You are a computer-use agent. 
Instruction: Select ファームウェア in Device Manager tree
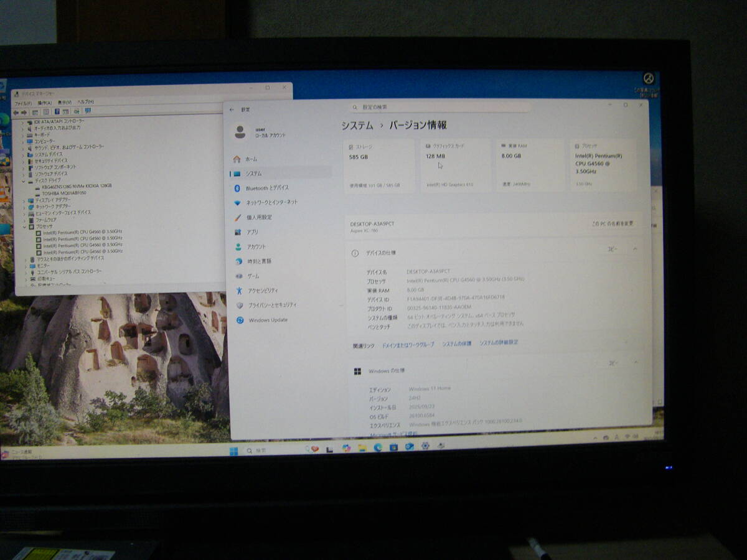[x=43, y=220]
